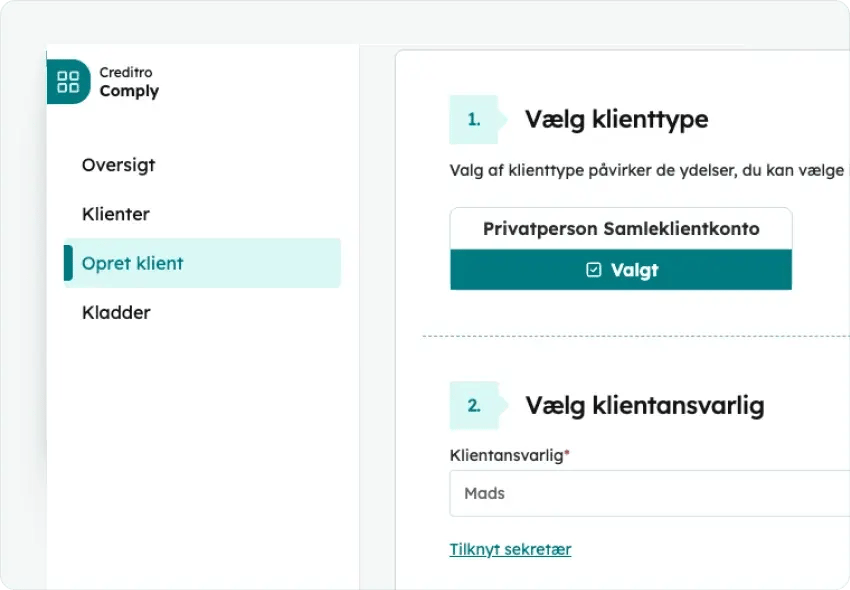Open Kladder from the sidebar
This screenshot has width=850, height=590.
pyautogui.click(x=116, y=313)
